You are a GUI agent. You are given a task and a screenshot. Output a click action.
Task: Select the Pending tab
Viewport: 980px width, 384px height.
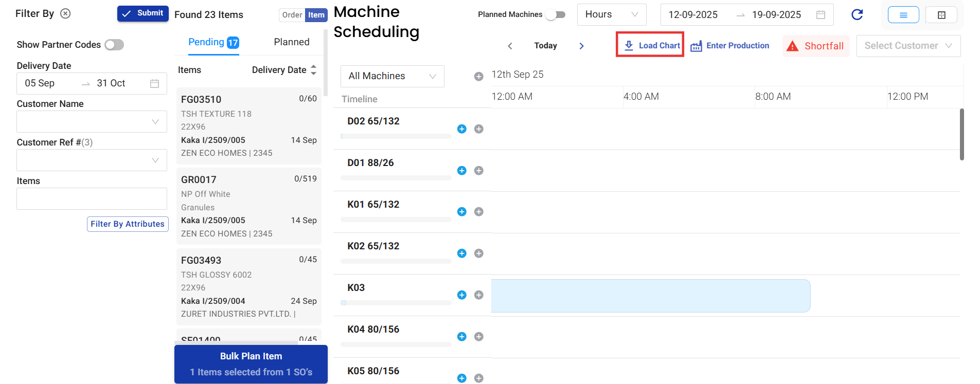point(213,42)
